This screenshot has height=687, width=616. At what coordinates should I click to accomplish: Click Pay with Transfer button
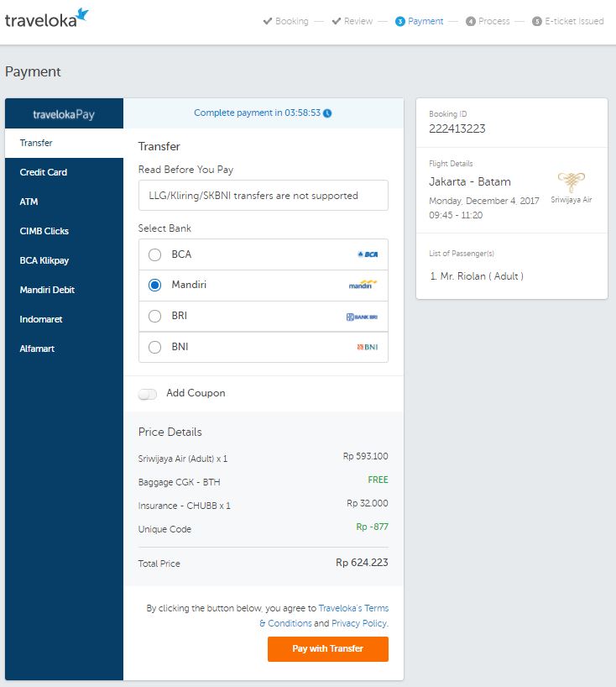328,649
